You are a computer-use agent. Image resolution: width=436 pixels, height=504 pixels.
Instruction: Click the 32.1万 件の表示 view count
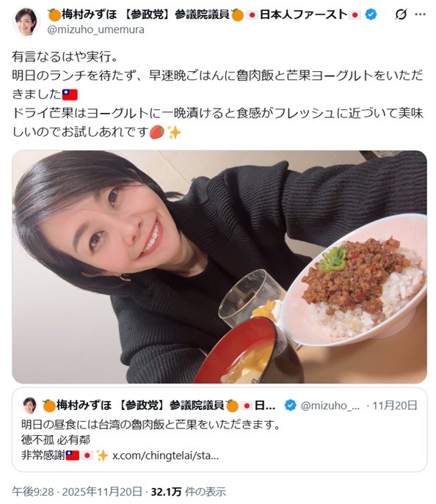(x=189, y=492)
